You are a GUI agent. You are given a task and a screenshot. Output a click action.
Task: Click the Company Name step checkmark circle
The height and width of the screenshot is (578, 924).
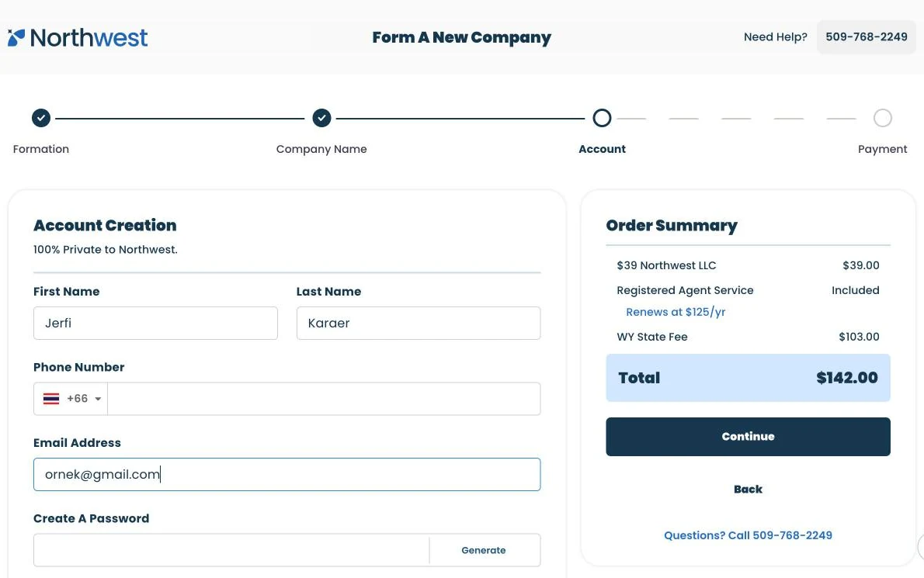coord(321,118)
